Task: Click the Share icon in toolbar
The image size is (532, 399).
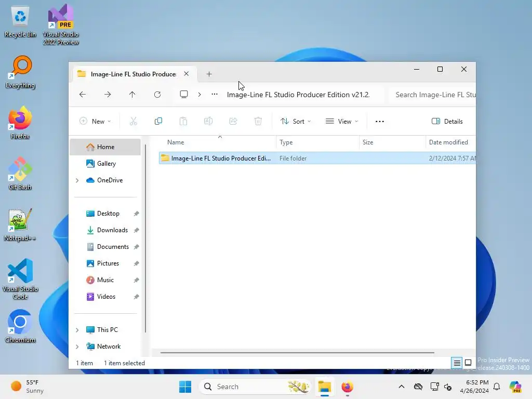Action: (233, 122)
